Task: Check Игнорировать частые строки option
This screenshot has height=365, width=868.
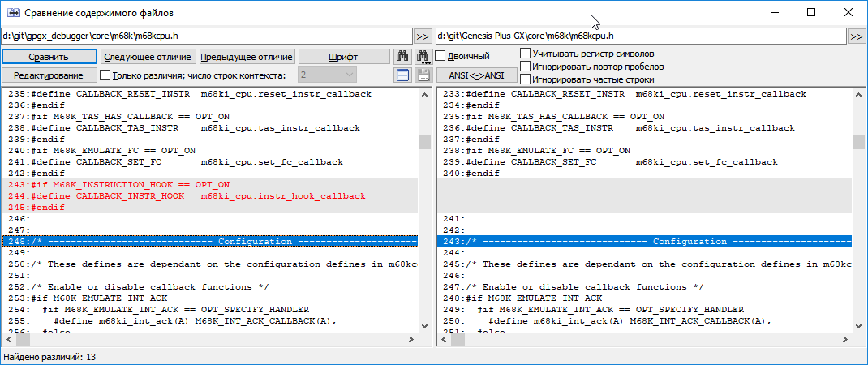Action: [x=525, y=79]
